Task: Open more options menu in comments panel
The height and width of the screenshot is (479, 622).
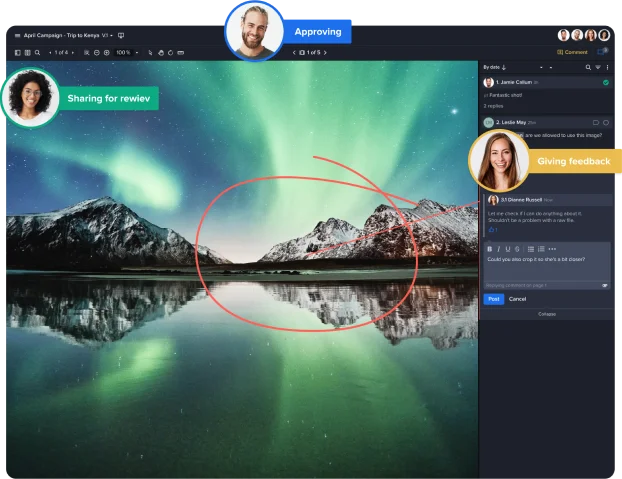Action: coord(607,67)
